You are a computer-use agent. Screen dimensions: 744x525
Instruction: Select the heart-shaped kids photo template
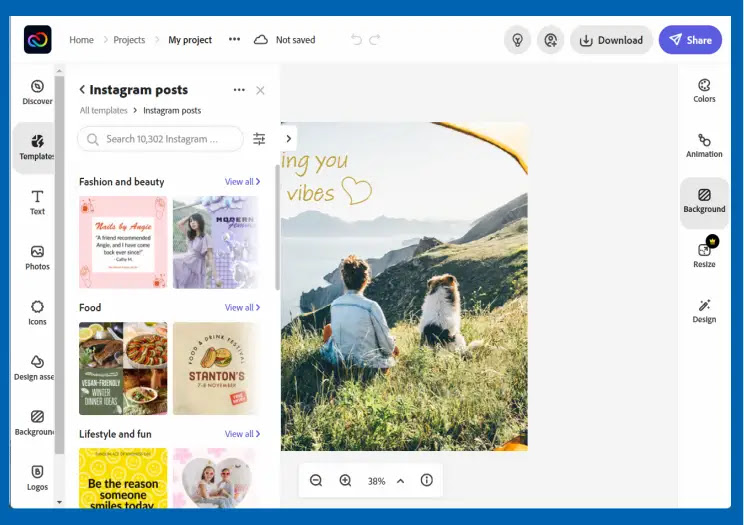(216, 478)
